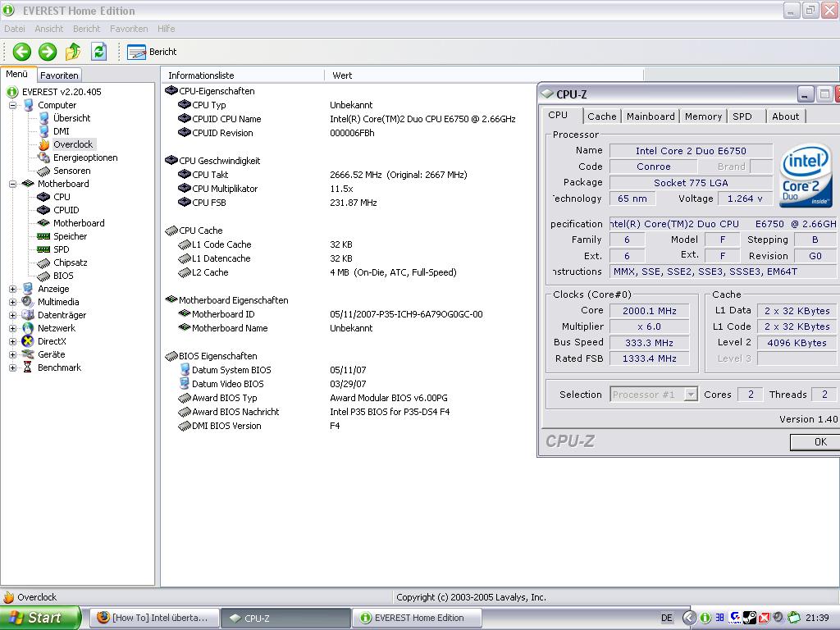
Task: Collapse the Motherboard tree branch
Action: coord(12,184)
